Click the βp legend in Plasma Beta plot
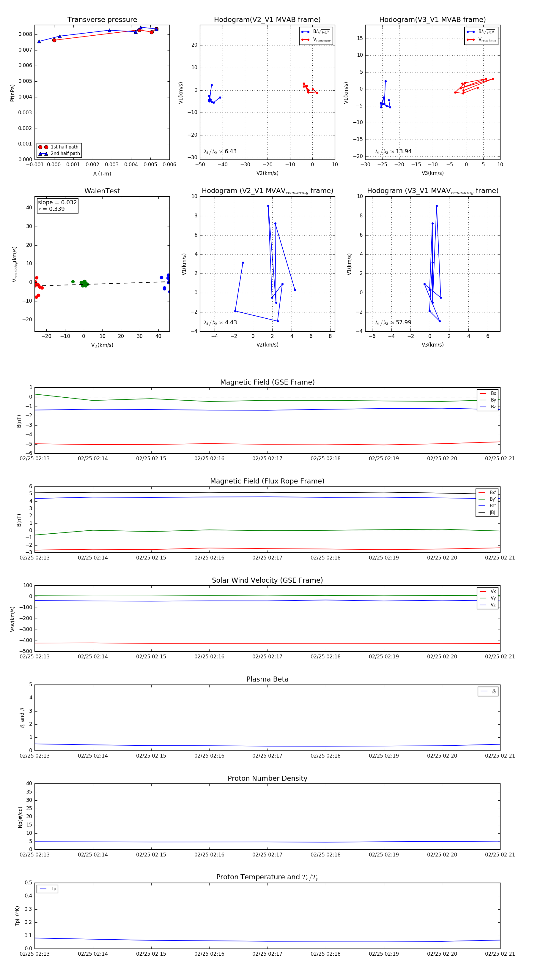Screen dimensions: 535x980 click(488, 691)
